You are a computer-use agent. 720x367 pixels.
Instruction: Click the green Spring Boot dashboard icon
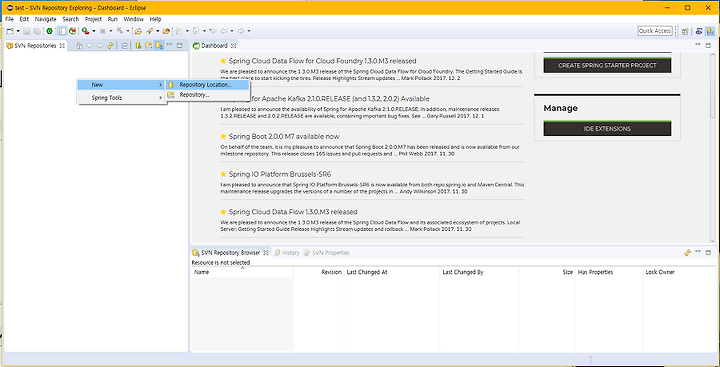pos(49,31)
